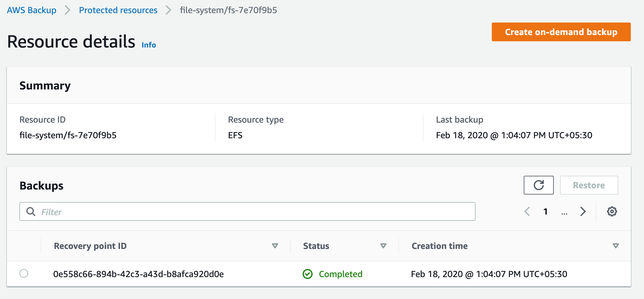
Task: Open the Creation time sort arrow
Action: point(616,246)
